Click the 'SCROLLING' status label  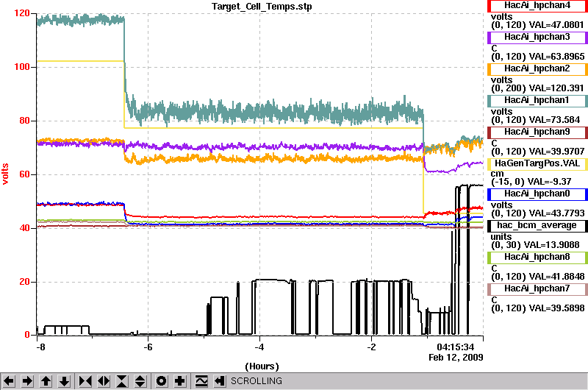[x=256, y=381]
